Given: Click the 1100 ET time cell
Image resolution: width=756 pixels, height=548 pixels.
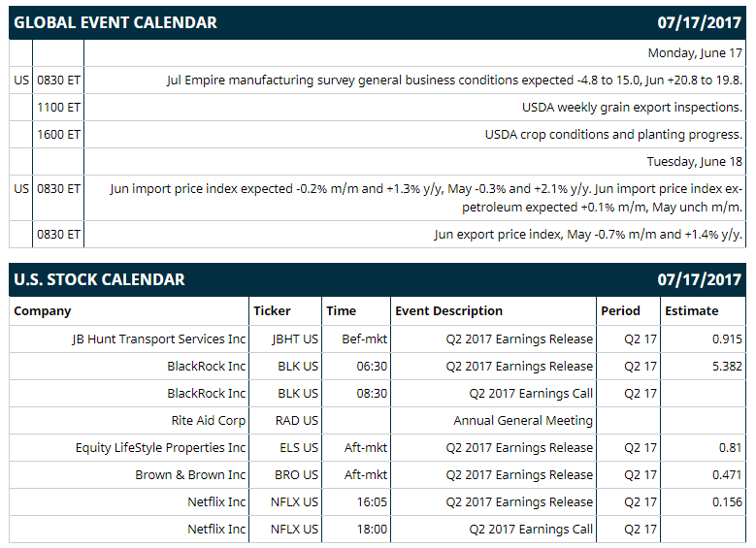Looking at the screenshot, I should [58, 107].
